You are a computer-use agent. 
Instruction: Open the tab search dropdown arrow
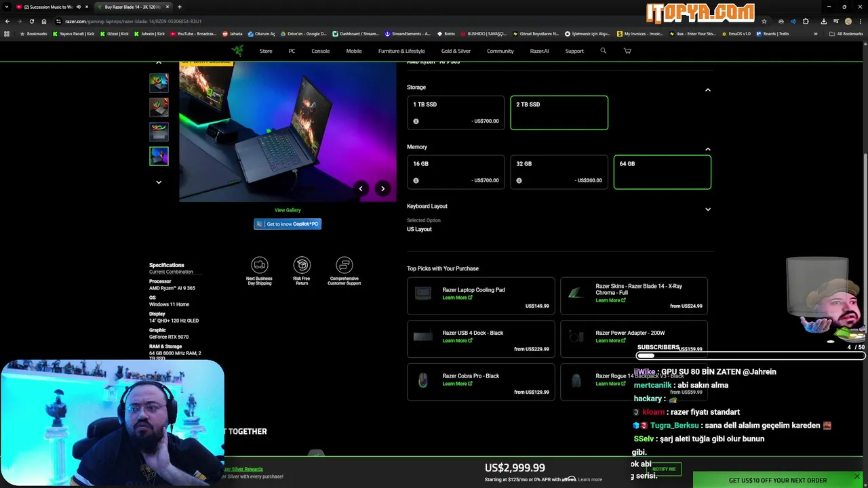7,7
